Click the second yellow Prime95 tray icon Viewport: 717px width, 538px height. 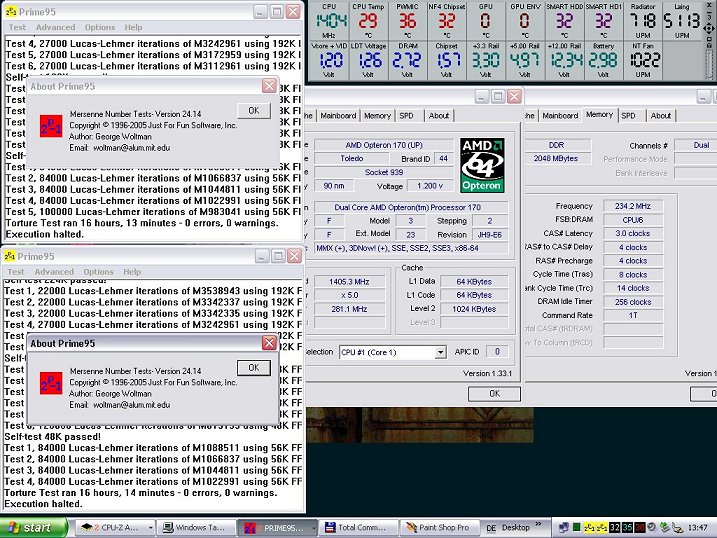[602, 527]
